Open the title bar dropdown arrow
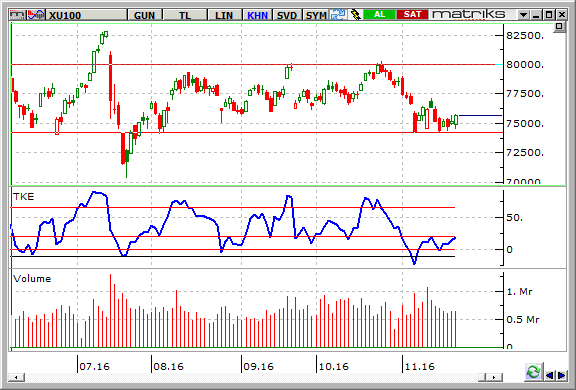 [523, 15]
